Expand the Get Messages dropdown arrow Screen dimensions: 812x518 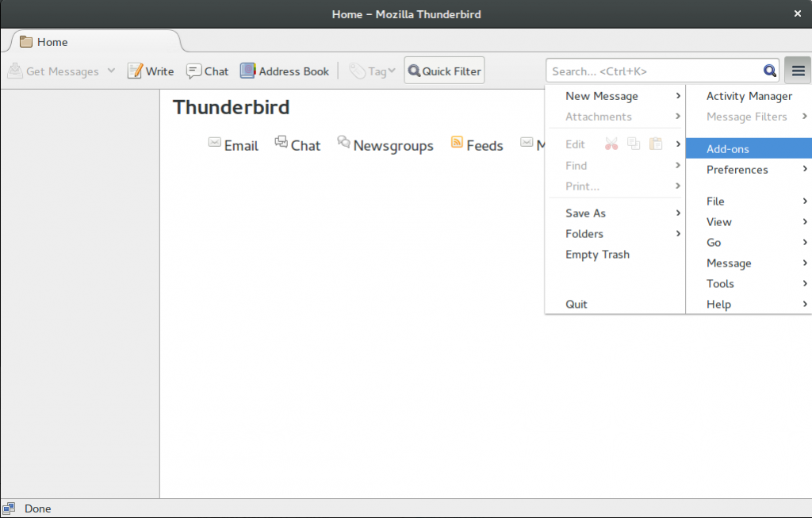[x=111, y=71]
